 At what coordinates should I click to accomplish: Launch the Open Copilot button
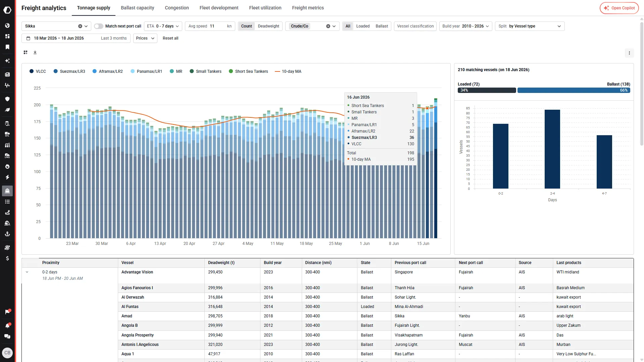(619, 8)
